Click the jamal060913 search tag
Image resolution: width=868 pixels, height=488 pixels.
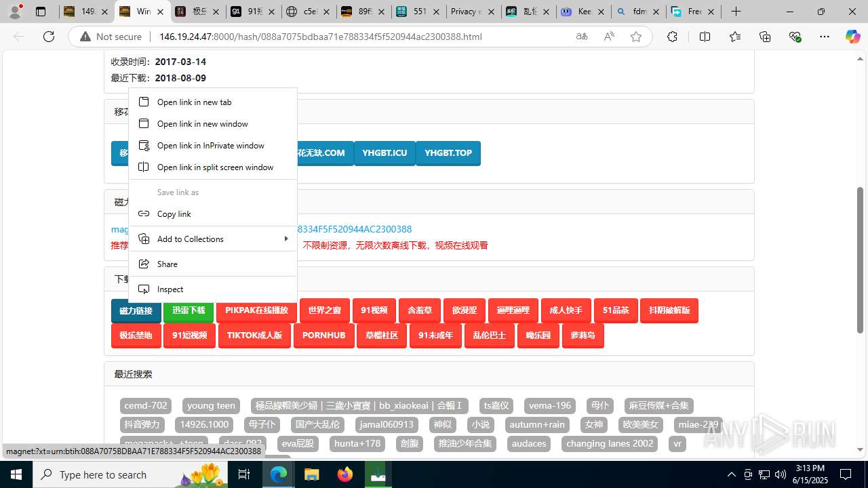click(x=387, y=424)
